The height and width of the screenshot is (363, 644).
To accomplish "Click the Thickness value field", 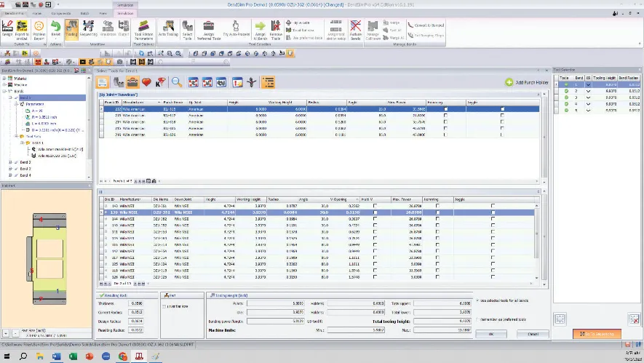I will pos(135,302).
